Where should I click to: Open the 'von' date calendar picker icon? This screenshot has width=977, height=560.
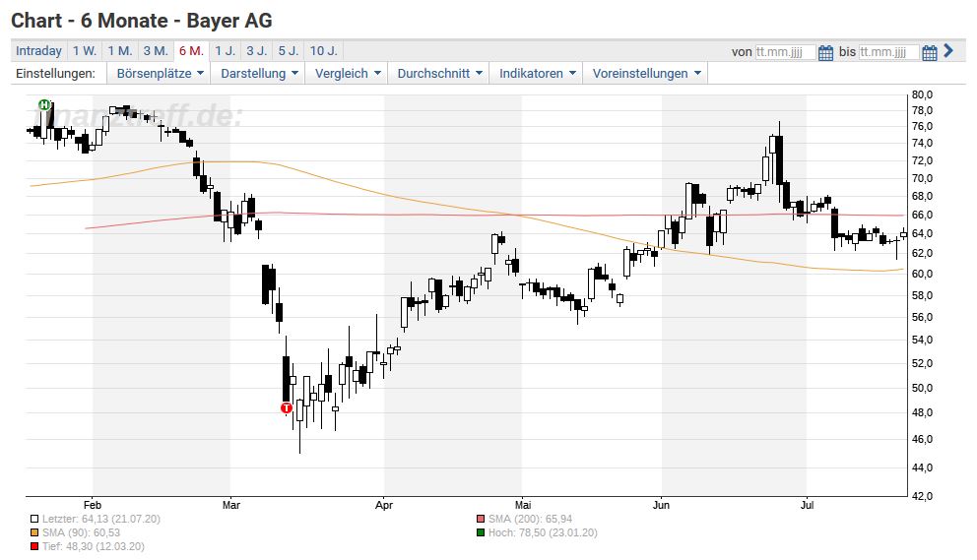click(x=825, y=52)
